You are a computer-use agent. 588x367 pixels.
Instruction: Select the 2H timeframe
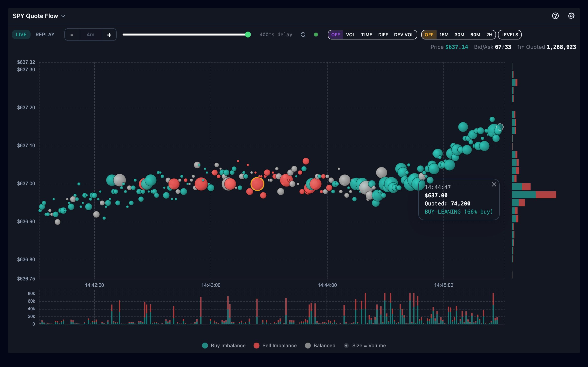point(489,35)
